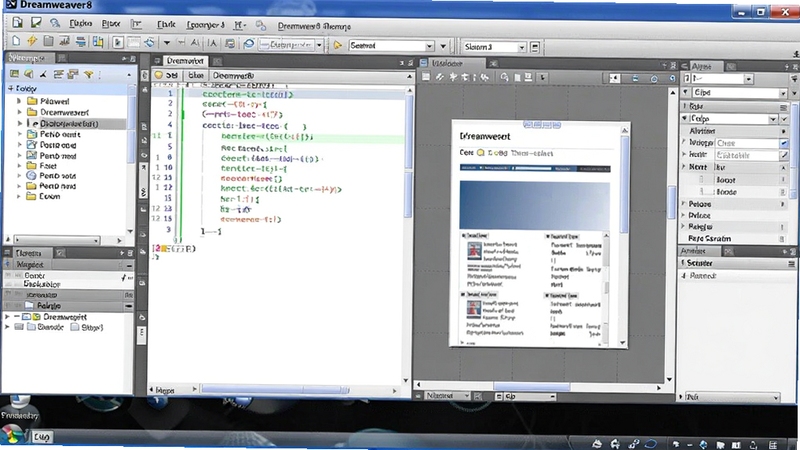This screenshot has height=450, width=800.
Task: Click the yellow circle icon in the code view toolbar
Action: tap(159, 75)
